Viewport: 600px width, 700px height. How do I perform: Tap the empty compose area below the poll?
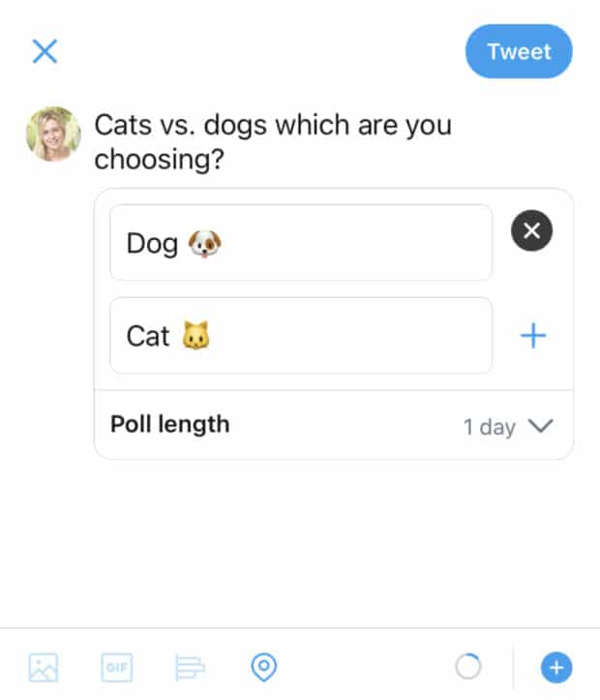[300, 542]
